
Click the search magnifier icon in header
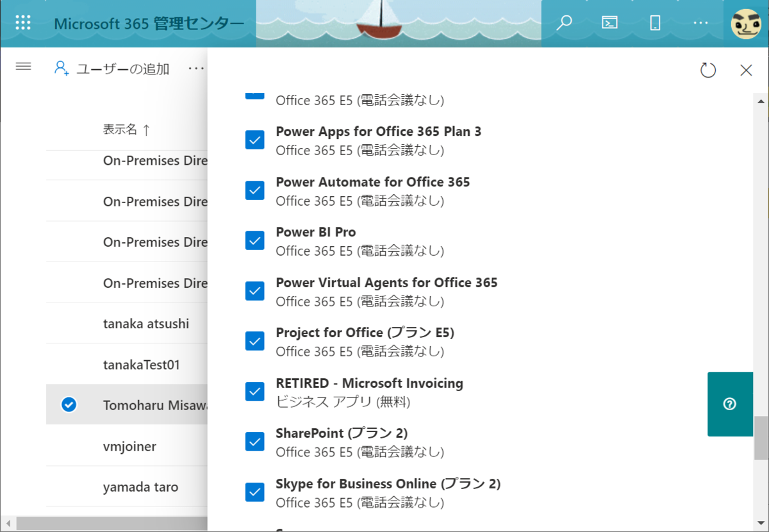(x=564, y=23)
